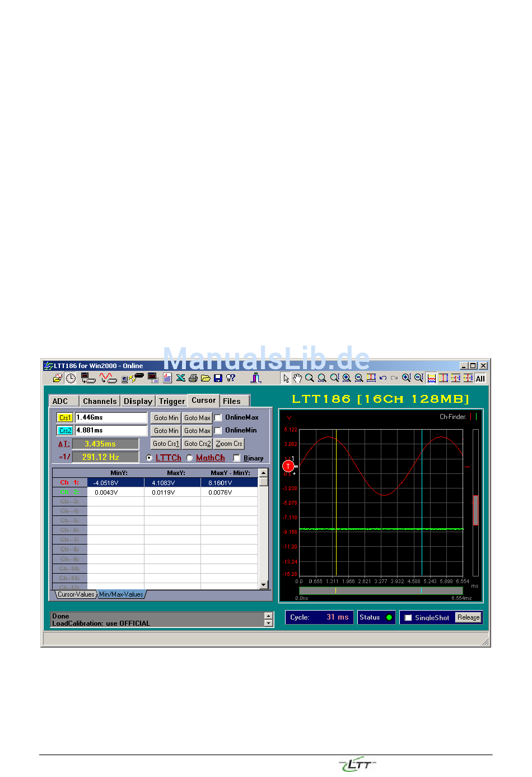Click the printer icon

pos(193,379)
